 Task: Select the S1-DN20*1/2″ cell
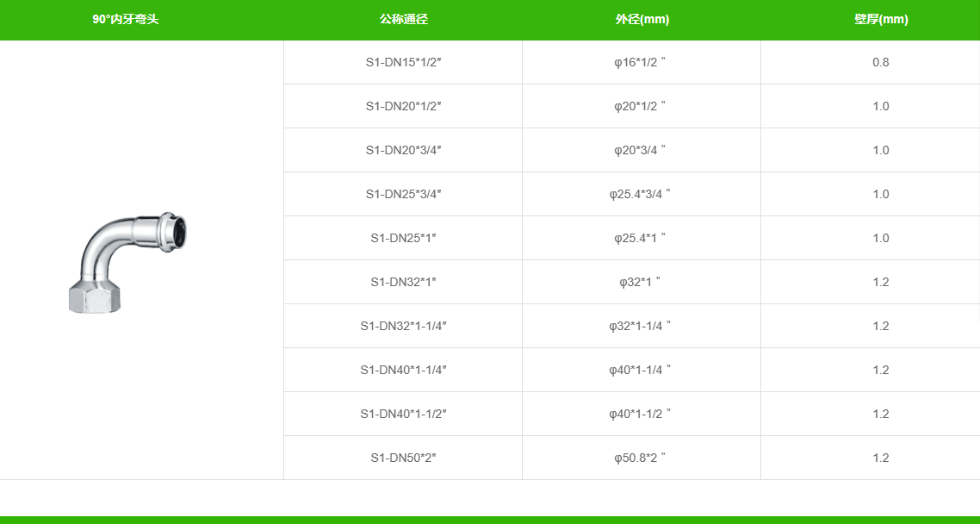pyautogui.click(x=403, y=106)
